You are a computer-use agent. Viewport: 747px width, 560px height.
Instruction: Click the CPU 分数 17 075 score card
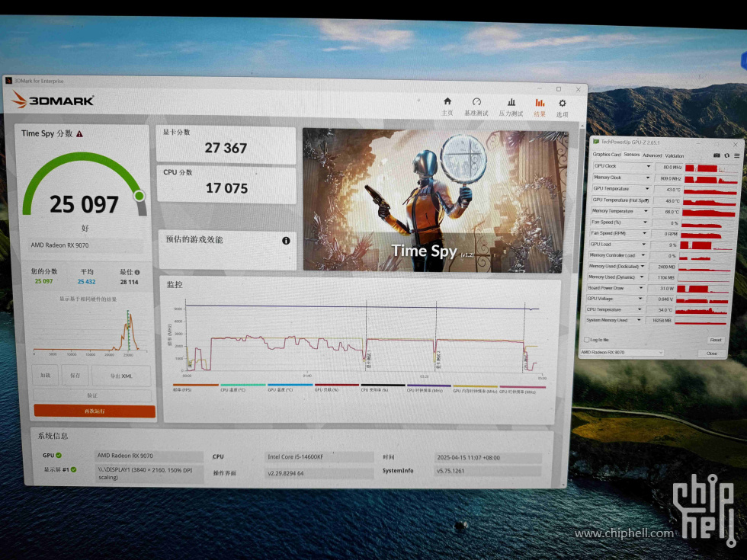coord(226,184)
